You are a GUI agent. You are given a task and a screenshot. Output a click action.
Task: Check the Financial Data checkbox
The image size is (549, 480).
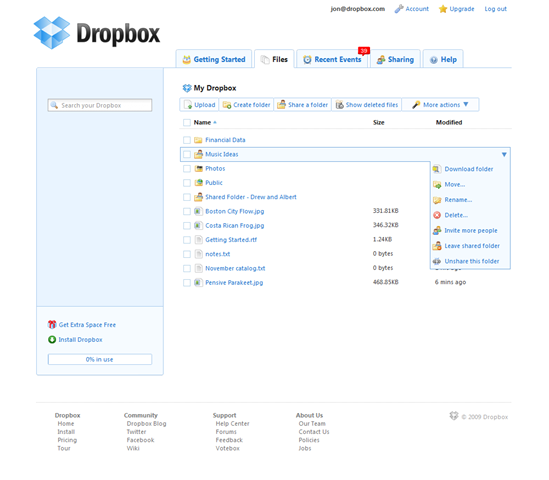point(187,140)
